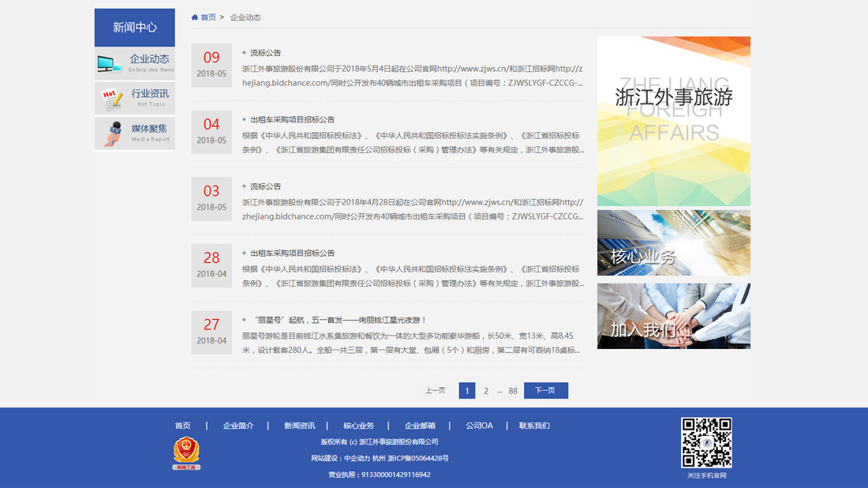Select 媒体聚焦 Media Report sidebar item

tap(134, 133)
